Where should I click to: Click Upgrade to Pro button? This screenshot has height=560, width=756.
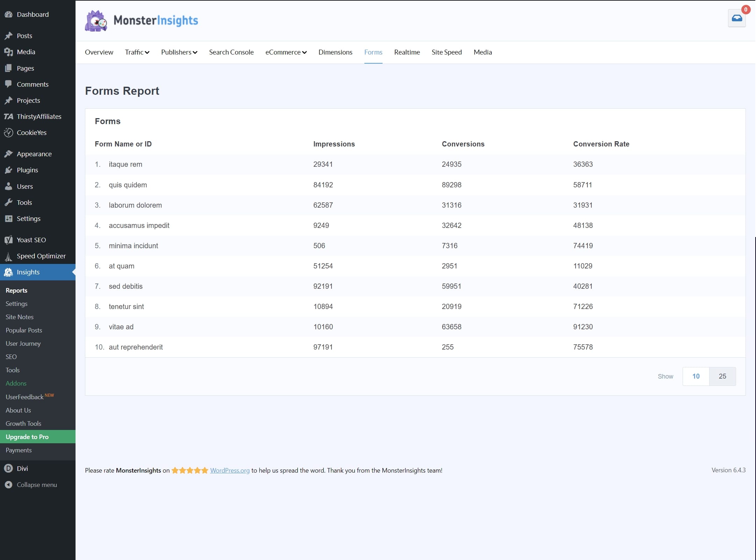(38, 437)
